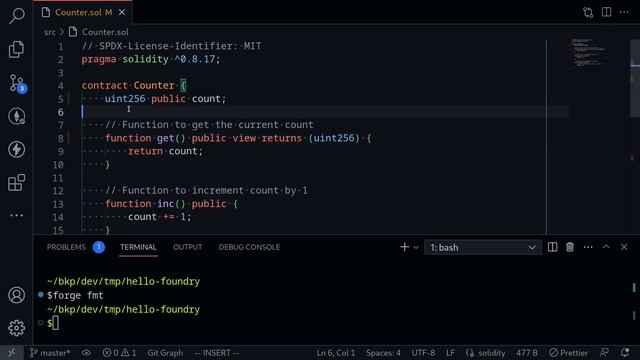
Task: Synchronize changes cloud icon in status bar
Action: pos(86,353)
